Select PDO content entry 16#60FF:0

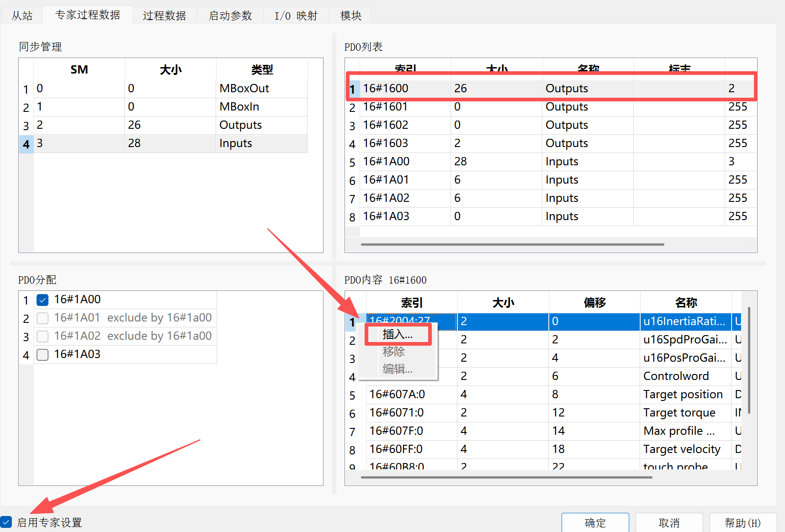412,449
